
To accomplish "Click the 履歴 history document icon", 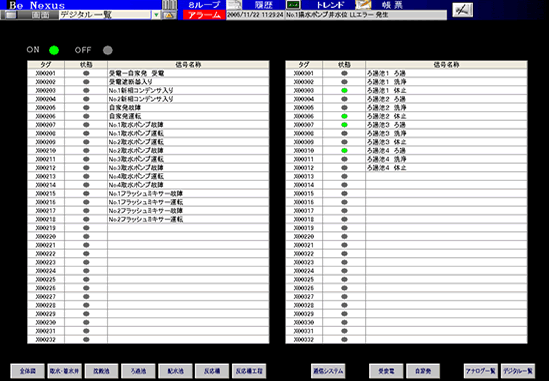I will (x=234, y=5).
